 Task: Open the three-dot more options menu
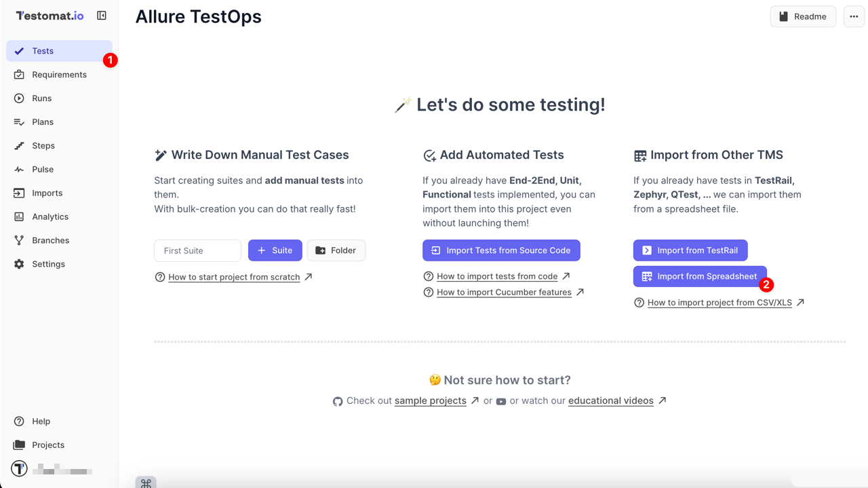point(854,16)
